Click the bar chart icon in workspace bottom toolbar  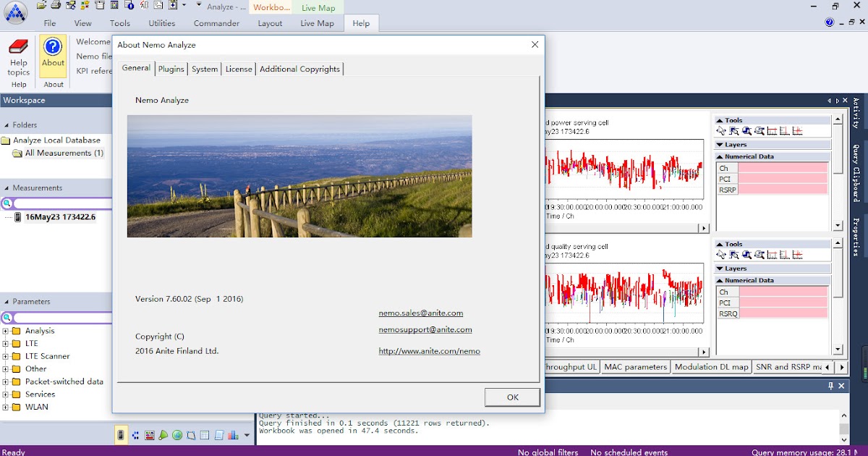(233, 436)
